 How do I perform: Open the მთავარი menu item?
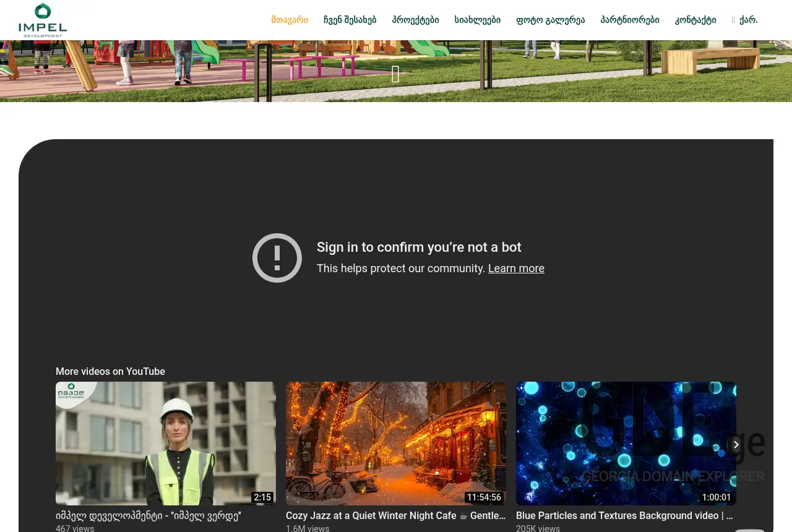pos(289,20)
